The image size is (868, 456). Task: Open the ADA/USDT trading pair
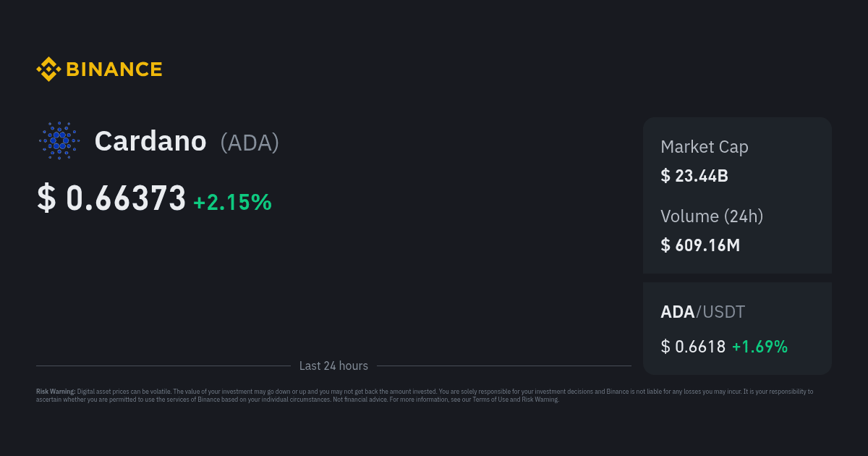pyautogui.click(x=702, y=312)
